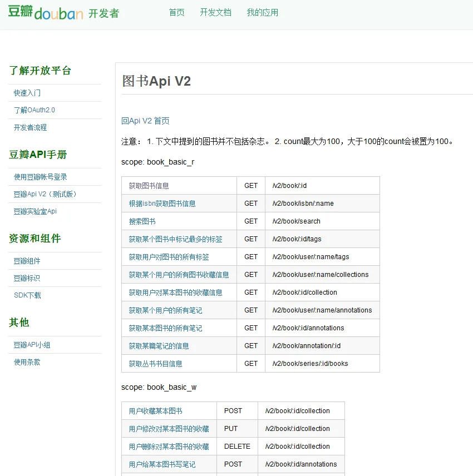Click the 豆瓣API手册 sidebar heading
The height and width of the screenshot is (476, 473).
(x=38, y=155)
